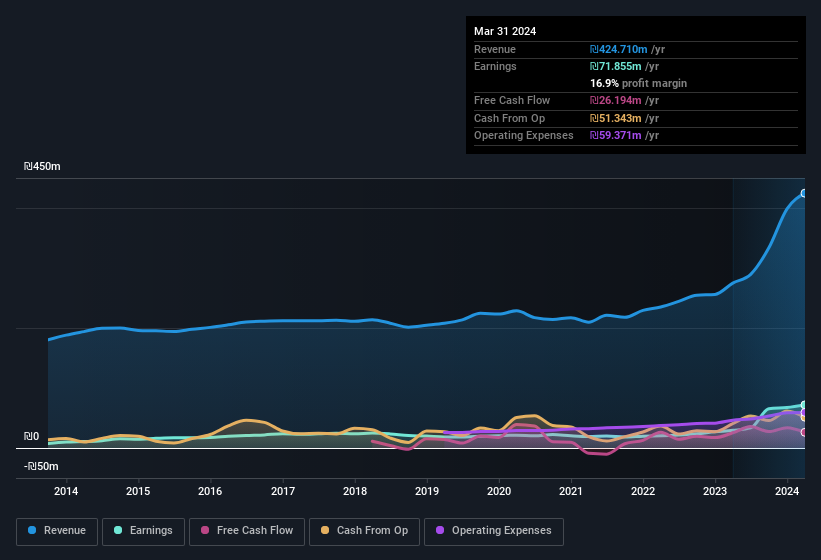This screenshot has height=560, width=821.
Task: Click the 2024 year axis label
Action: (787, 491)
